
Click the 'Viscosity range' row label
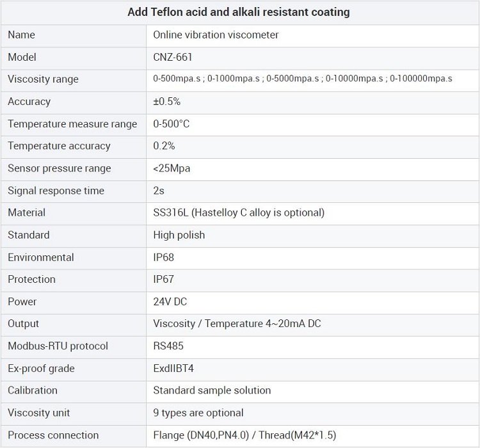click(43, 79)
